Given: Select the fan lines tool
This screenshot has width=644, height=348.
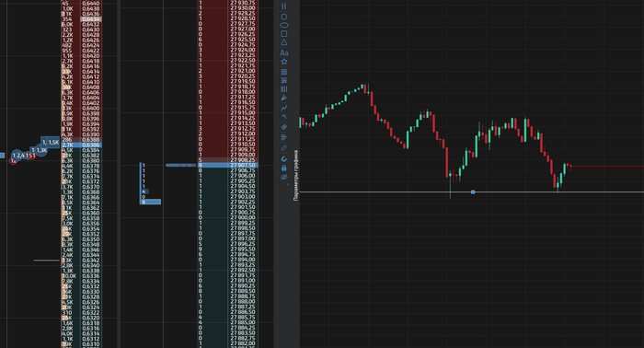Looking at the screenshot, I should 283,99.
